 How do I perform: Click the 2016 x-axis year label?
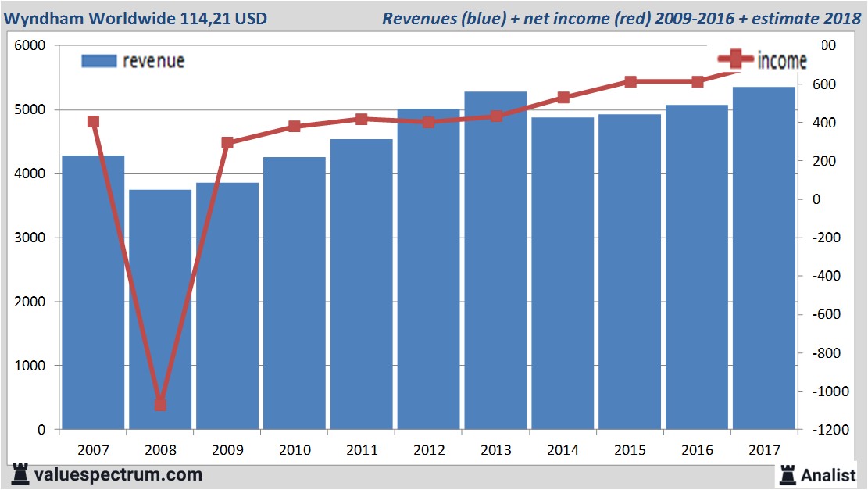(x=697, y=449)
